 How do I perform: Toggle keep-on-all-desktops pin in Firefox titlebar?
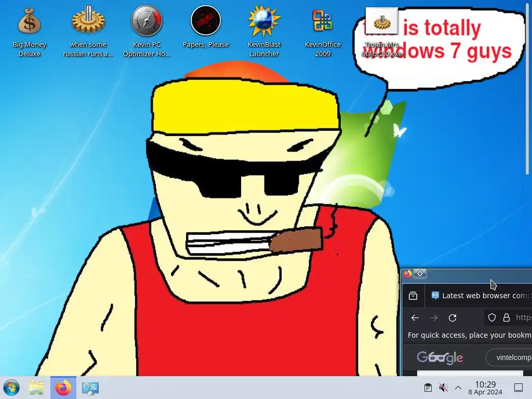(420, 273)
